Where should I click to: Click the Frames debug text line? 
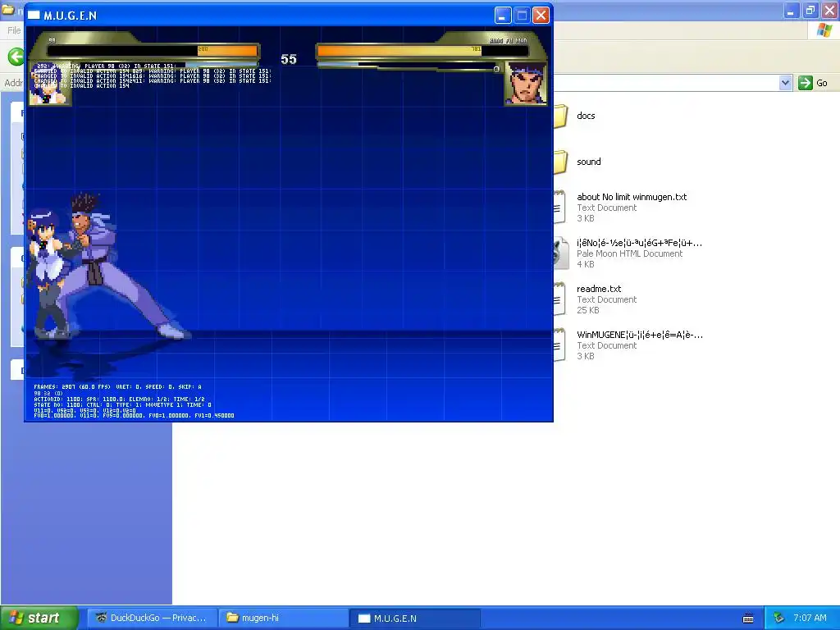(x=118, y=387)
